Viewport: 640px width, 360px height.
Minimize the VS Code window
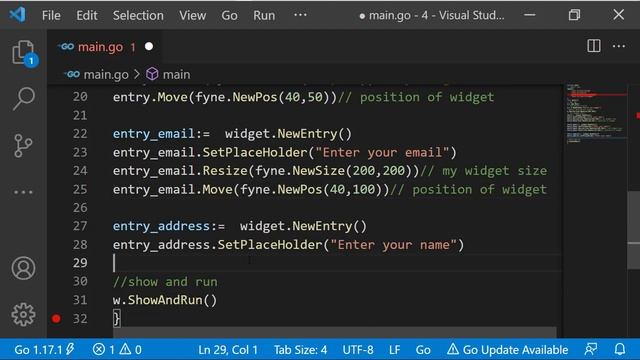pyautogui.click(x=530, y=15)
